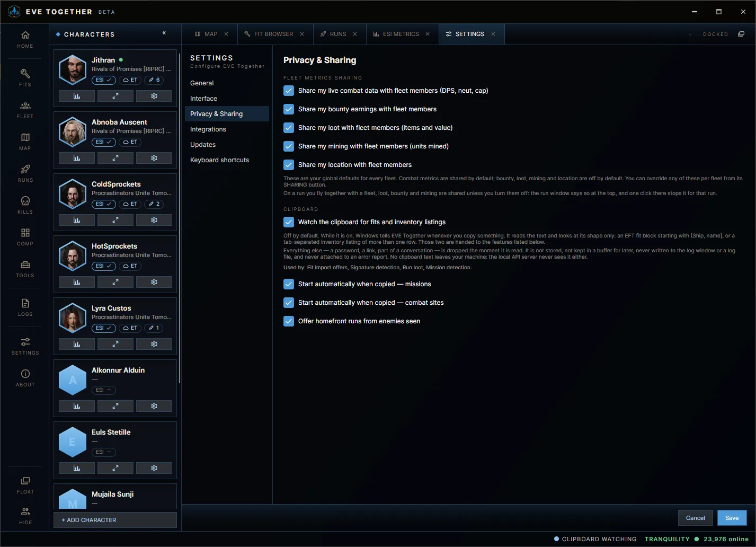The height and width of the screenshot is (547, 756).
Task: Toggle share my bounty earnings checkbox
Action: [289, 109]
